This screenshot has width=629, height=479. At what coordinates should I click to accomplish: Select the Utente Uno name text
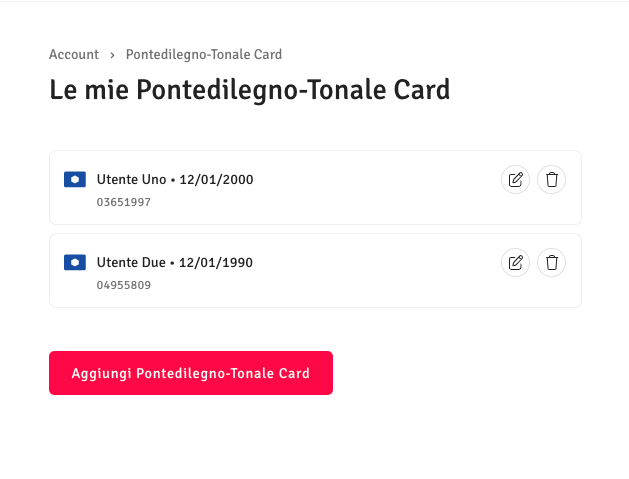point(131,179)
